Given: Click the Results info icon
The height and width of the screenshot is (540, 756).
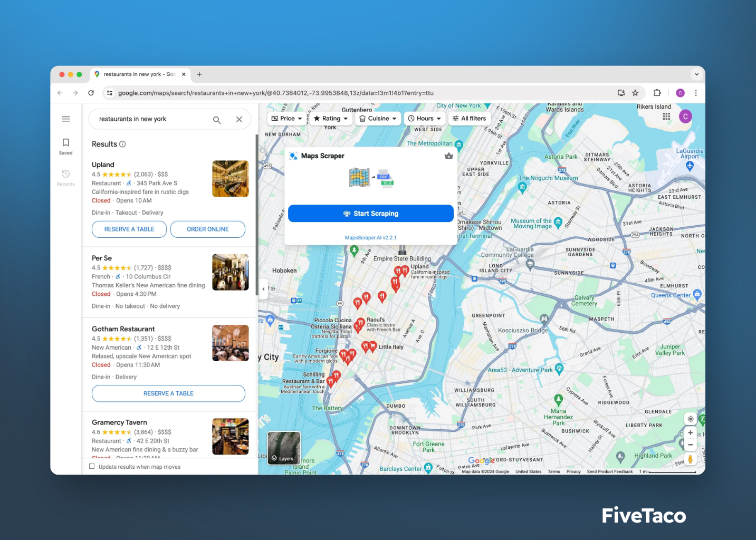Looking at the screenshot, I should point(122,144).
